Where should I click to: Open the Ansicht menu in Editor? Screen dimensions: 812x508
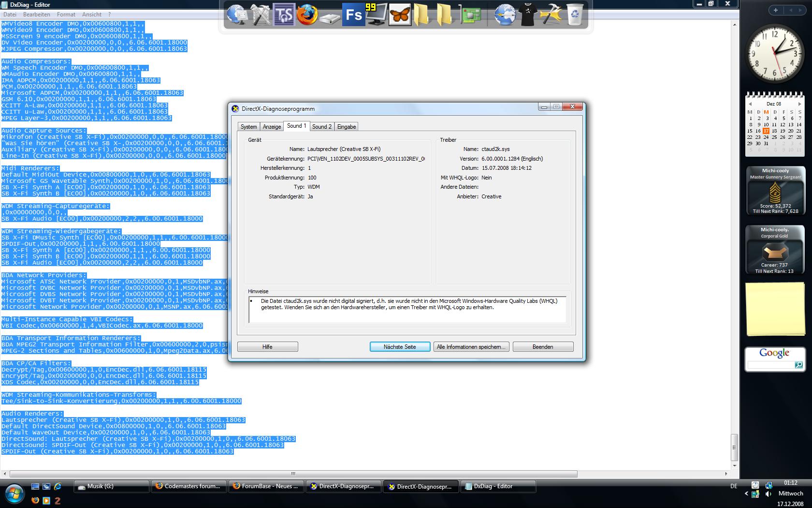click(x=92, y=15)
